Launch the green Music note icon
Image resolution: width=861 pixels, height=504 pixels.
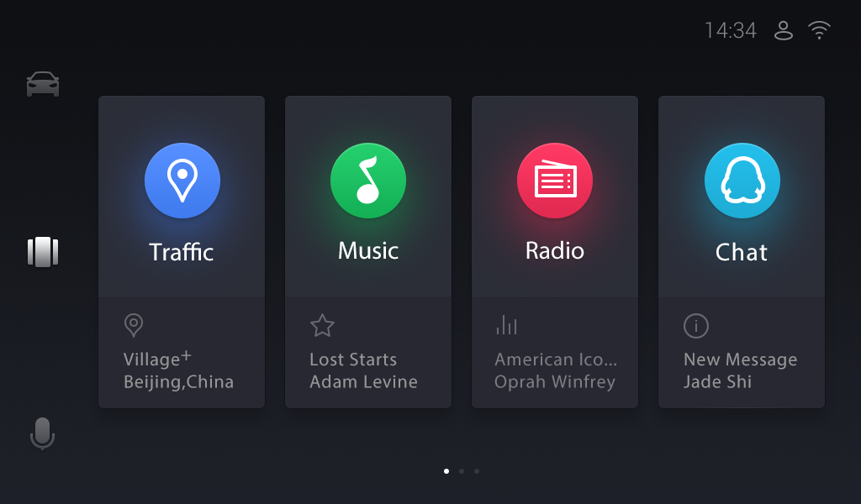(x=368, y=181)
